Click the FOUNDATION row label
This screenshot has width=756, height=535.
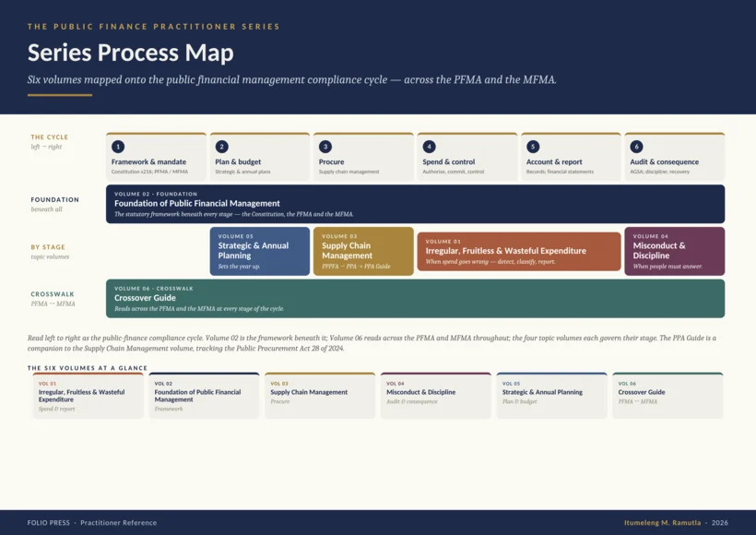point(55,200)
